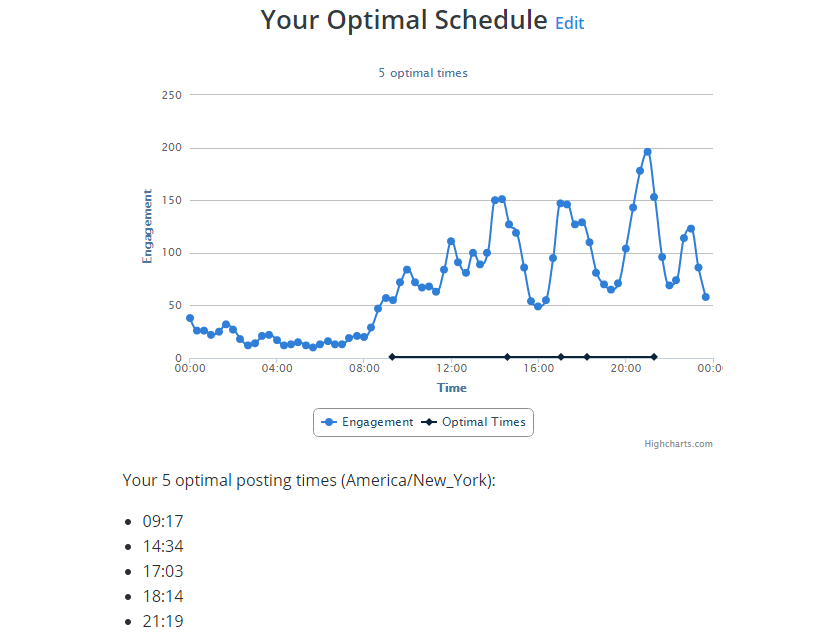Toggle the Engagement series via its legend label
Screen dimensions: 828x635
coord(380,422)
